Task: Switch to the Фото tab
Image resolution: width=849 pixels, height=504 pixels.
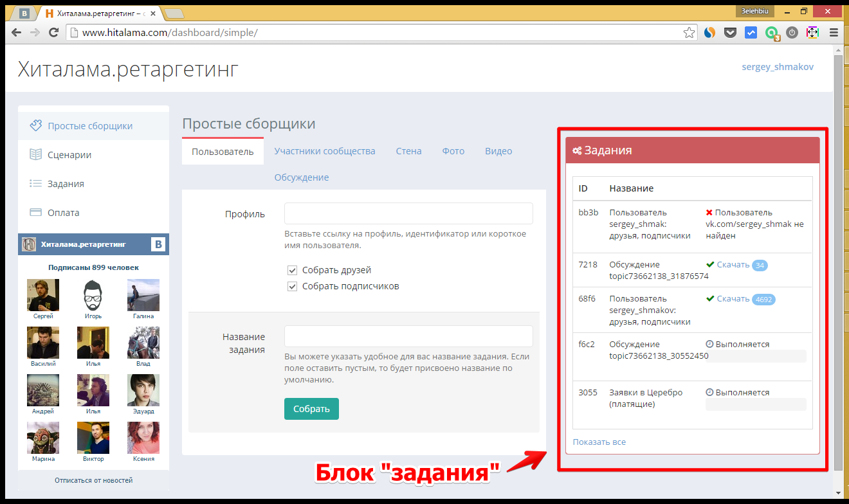Action: coord(453,151)
